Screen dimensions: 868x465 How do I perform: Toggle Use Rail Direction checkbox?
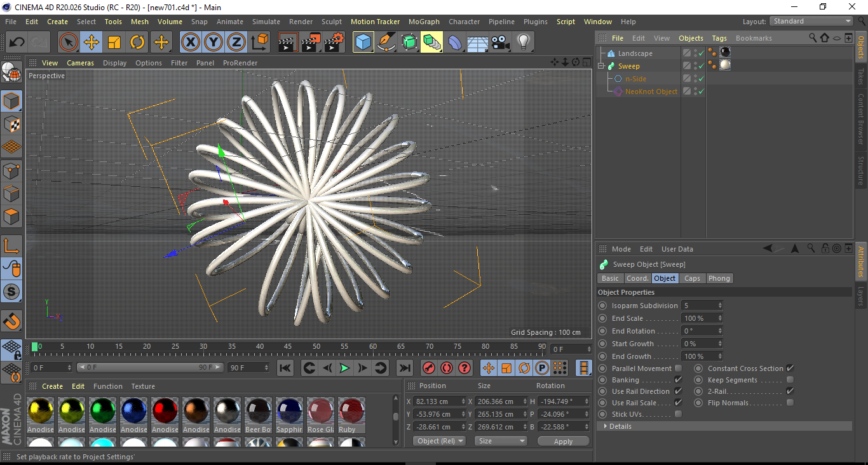(678, 391)
